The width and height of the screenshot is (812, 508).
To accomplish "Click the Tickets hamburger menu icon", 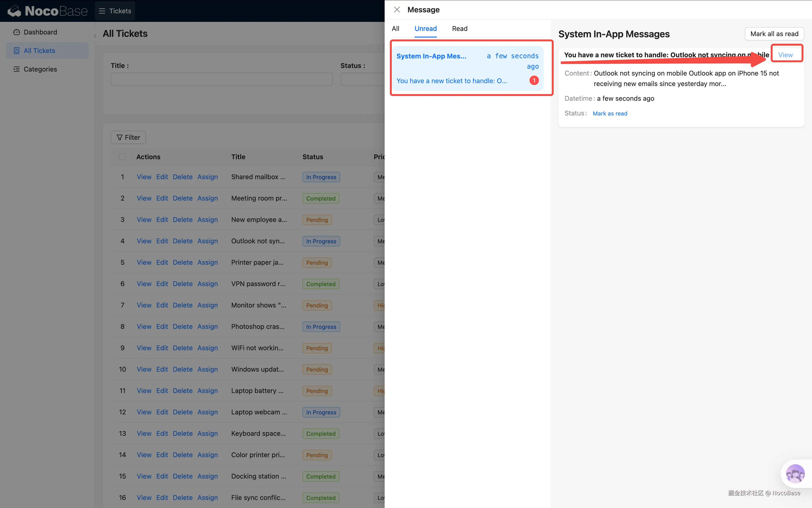I will pos(102,11).
